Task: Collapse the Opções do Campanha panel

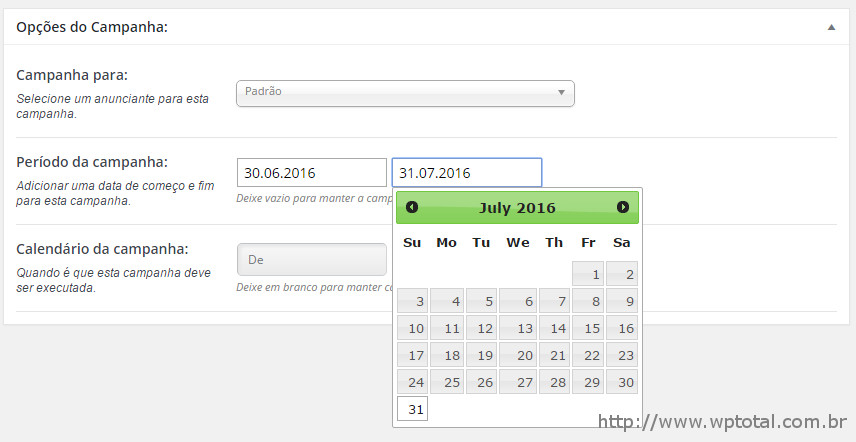Action: [x=831, y=27]
